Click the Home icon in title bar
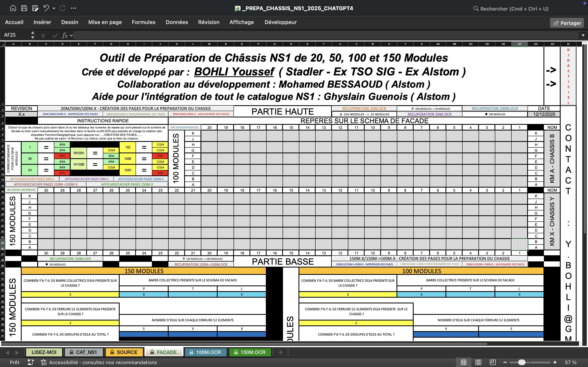588x367 pixels. (x=13, y=8)
